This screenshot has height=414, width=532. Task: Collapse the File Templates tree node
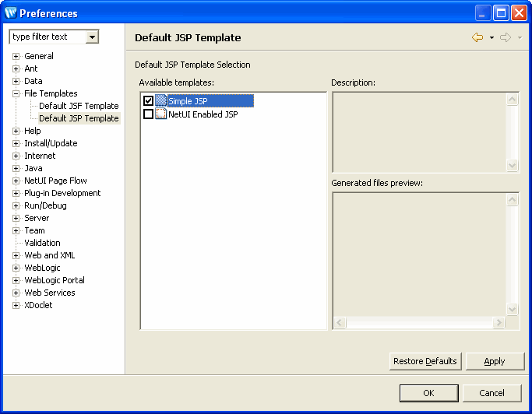click(16, 93)
